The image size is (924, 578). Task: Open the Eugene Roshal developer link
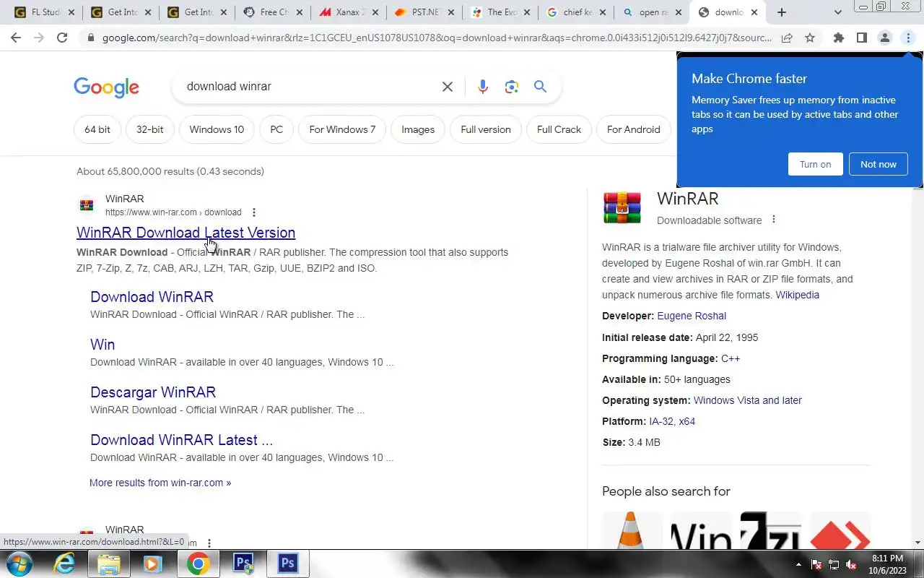(692, 316)
